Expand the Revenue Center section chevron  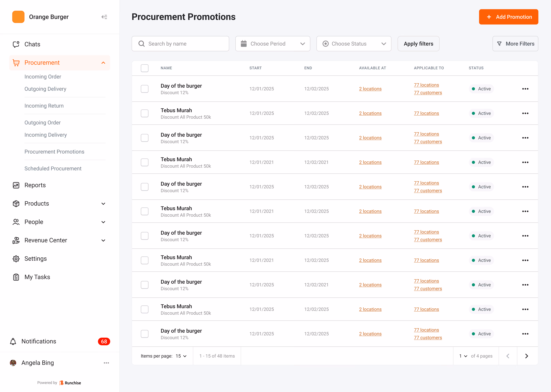[103, 240]
